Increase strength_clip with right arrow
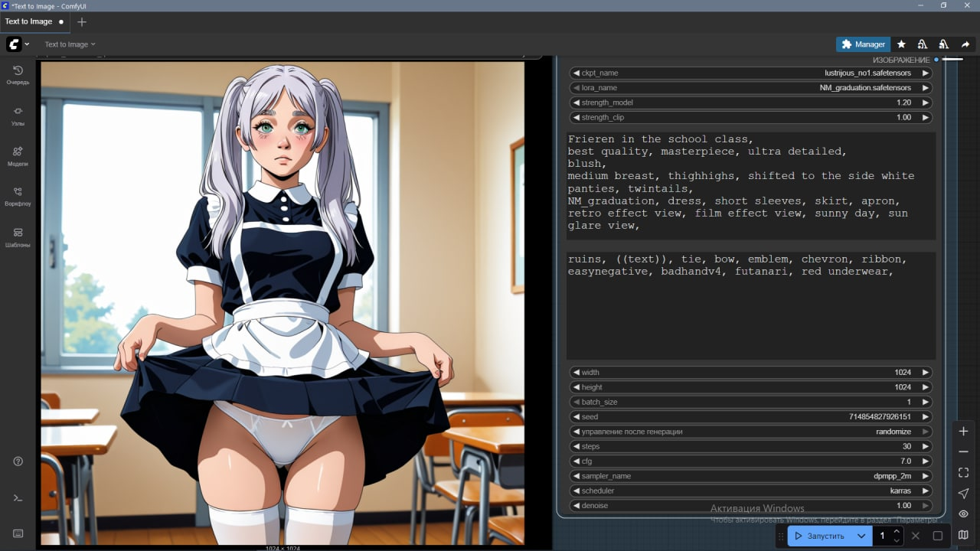980x551 pixels. point(925,118)
